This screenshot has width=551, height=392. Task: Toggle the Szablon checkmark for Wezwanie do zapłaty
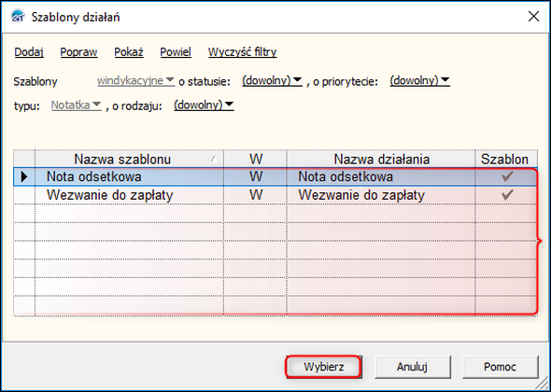pyautogui.click(x=507, y=194)
